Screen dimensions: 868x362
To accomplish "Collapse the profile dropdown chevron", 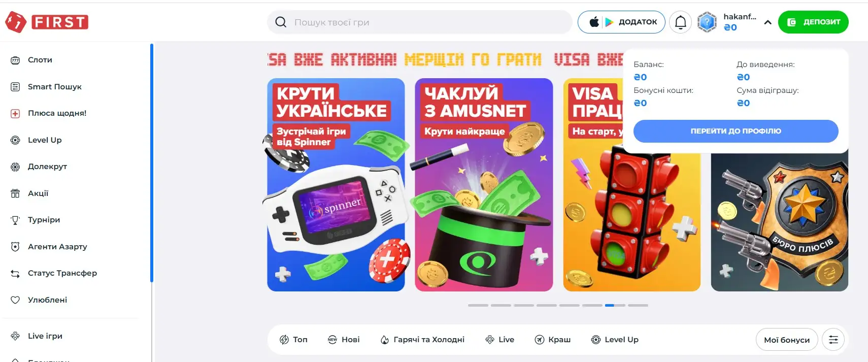I will 767,22.
